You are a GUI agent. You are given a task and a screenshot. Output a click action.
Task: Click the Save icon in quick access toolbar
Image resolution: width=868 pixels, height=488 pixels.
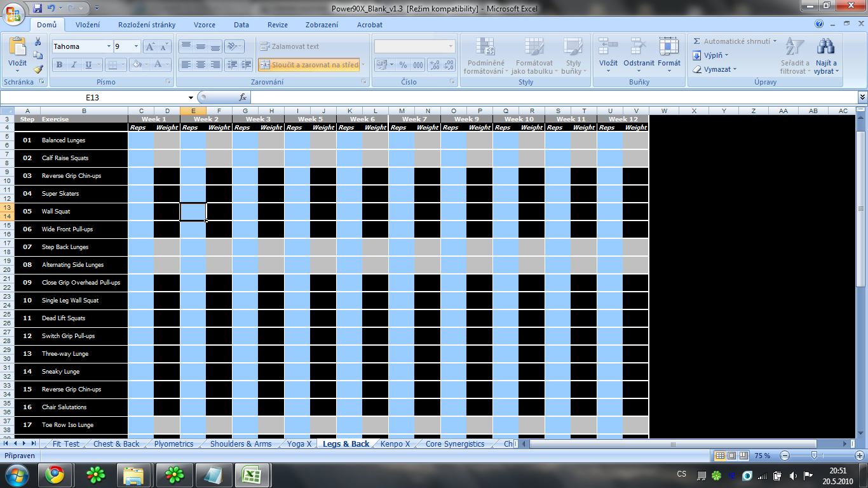[x=37, y=8]
